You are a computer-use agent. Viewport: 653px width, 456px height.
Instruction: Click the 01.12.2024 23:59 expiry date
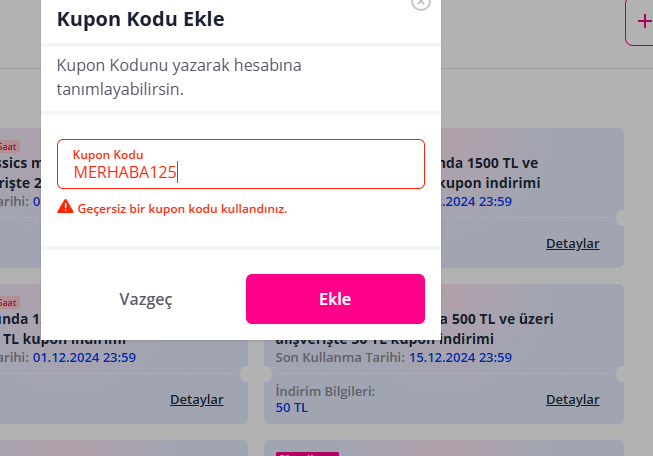pyautogui.click(x=84, y=357)
